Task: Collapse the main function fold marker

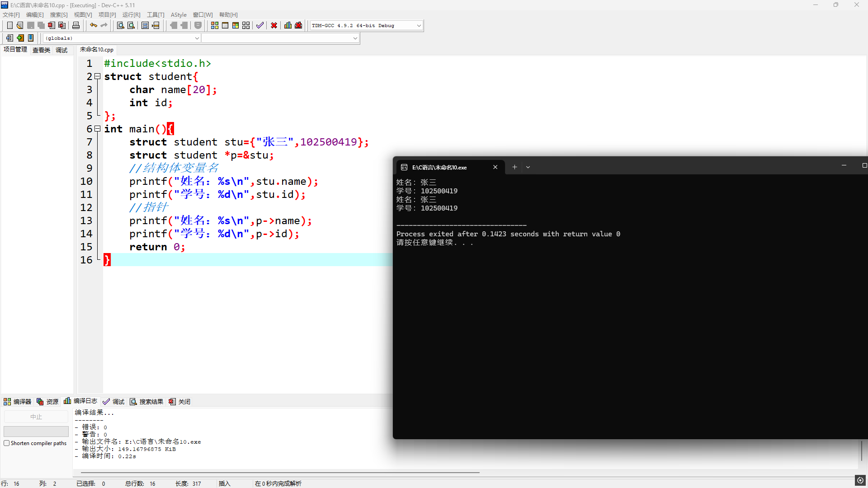Action: pos(97,129)
